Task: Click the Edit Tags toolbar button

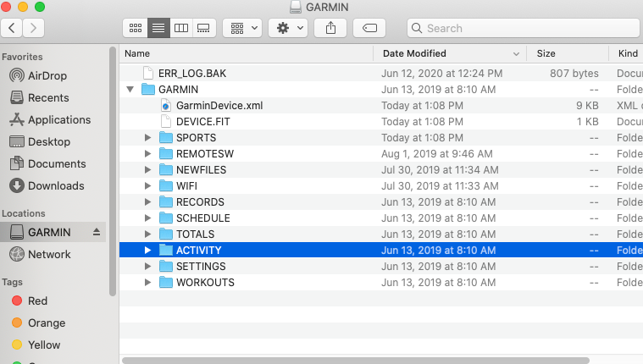Action: click(369, 28)
